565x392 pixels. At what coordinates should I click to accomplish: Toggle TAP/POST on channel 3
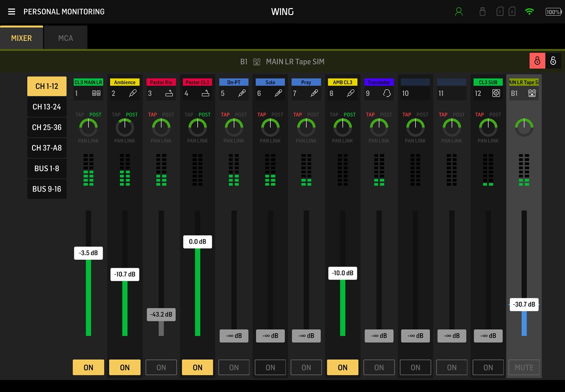point(161,114)
